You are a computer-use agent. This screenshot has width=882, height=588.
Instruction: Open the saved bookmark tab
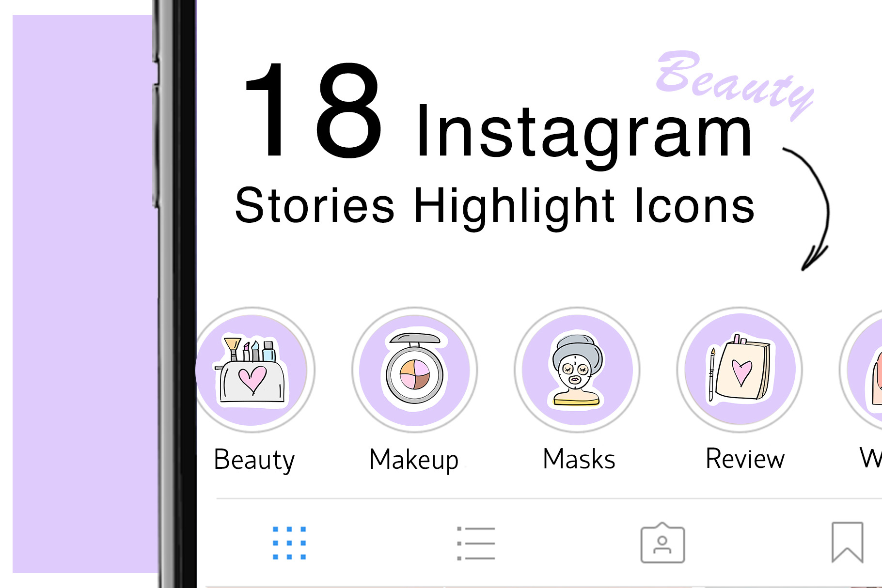[x=848, y=542]
